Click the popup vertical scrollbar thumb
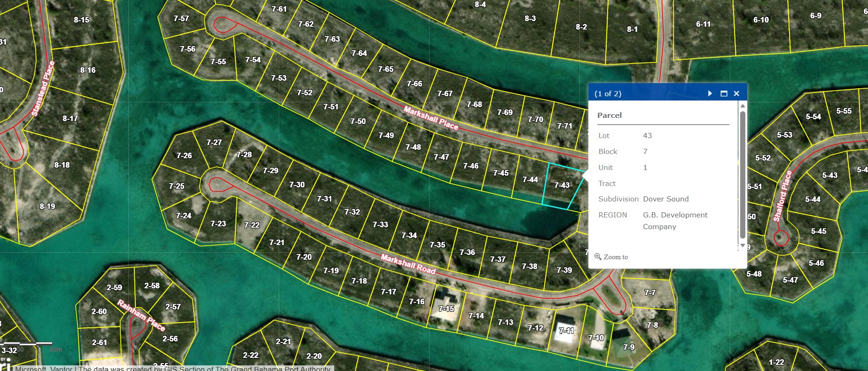 click(743, 174)
